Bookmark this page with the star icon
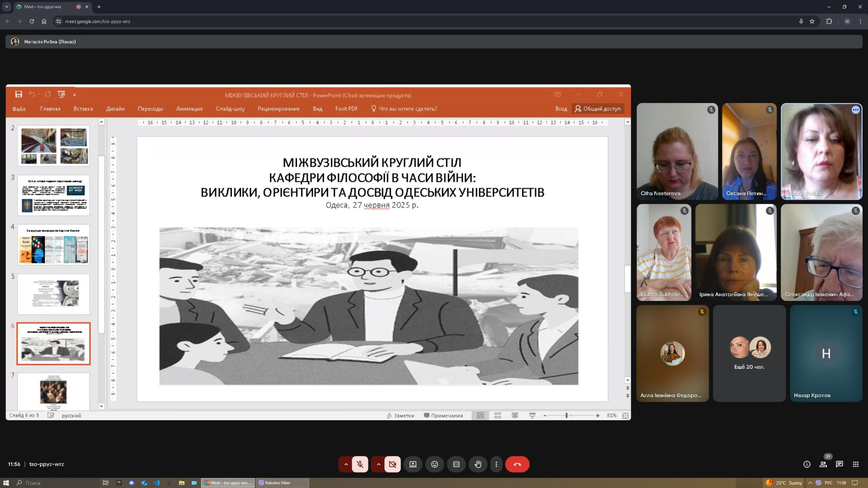868x488 pixels. pyautogui.click(x=812, y=21)
